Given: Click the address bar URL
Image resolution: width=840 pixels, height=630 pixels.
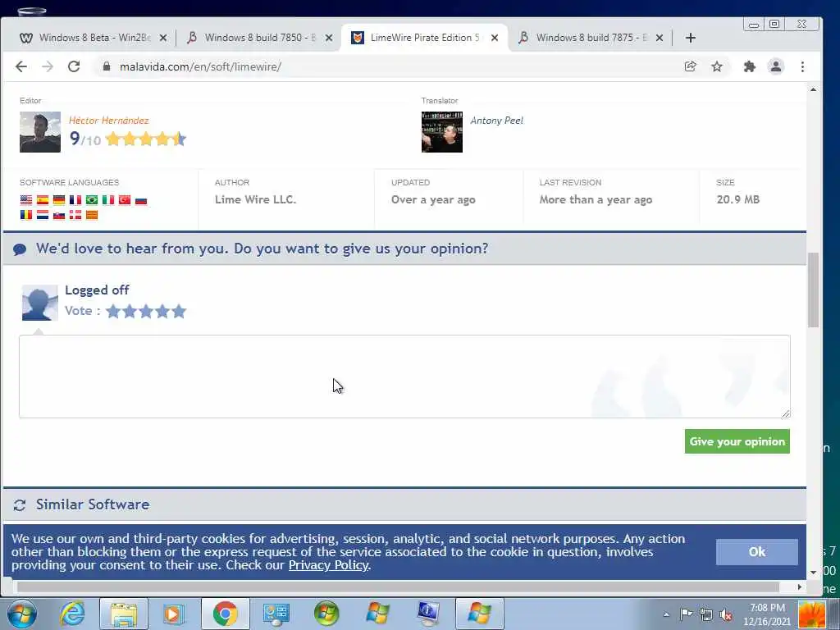Looking at the screenshot, I should pyautogui.click(x=200, y=66).
